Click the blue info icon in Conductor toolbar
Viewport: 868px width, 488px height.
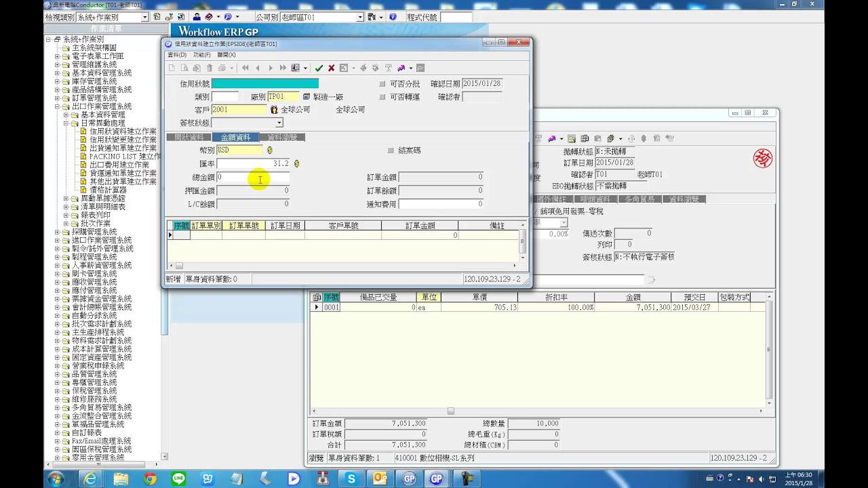[x=393, y=17]
